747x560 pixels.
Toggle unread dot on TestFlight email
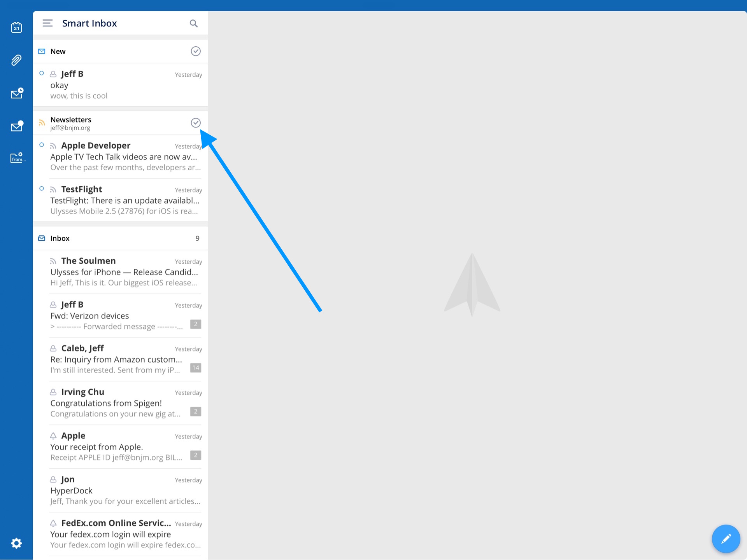(x=42, y=189)
